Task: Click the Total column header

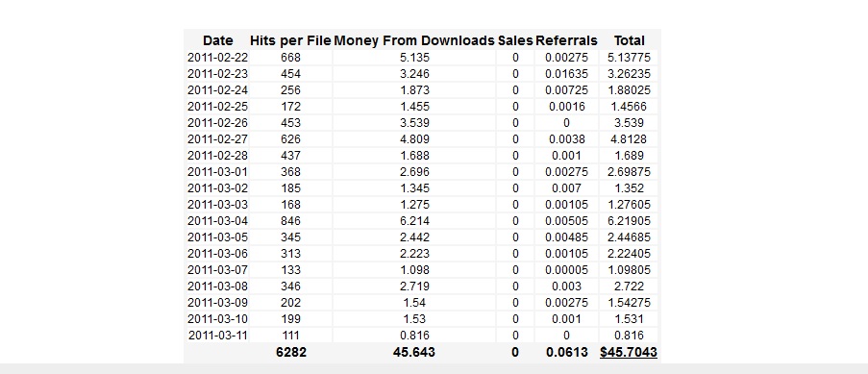Action: pos(629,40)
